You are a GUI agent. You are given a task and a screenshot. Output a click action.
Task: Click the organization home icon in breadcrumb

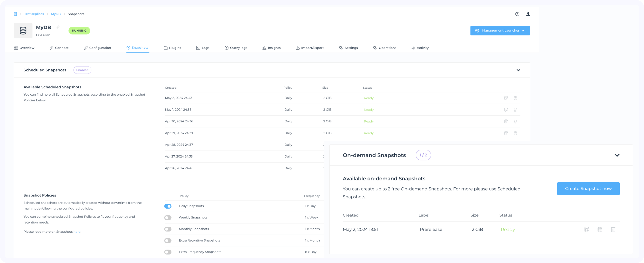click(x=15, y=14)
